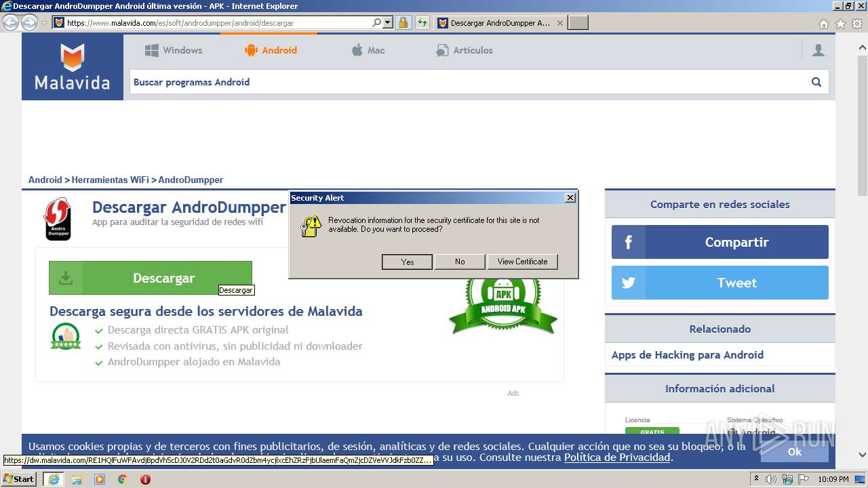Click the network tray icon
Screen dimensions: 868x488
pyautogui.click(x=787, y=479)
